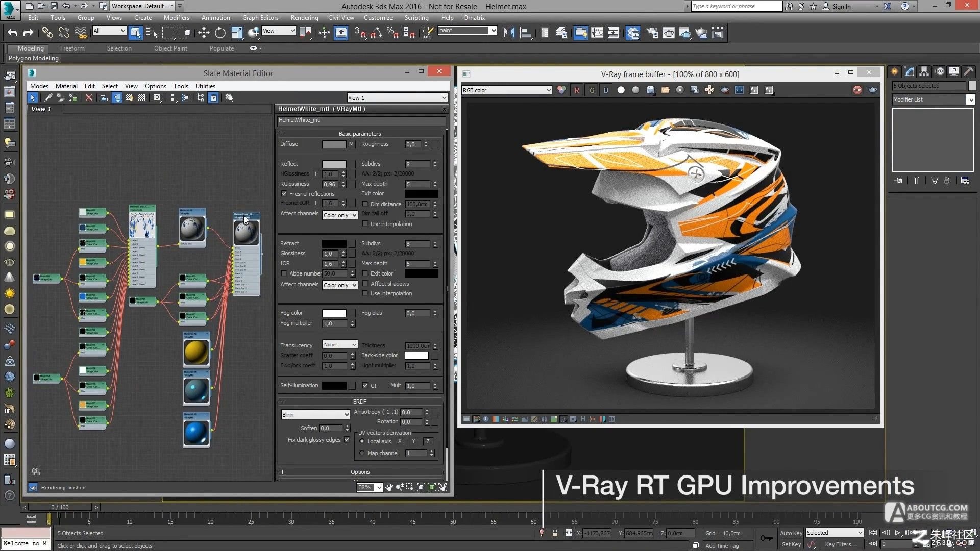The height and width of the screenshot is (551, 980).
Task: Click the Diffuse map M button
Action: click(x=351, y=144)
